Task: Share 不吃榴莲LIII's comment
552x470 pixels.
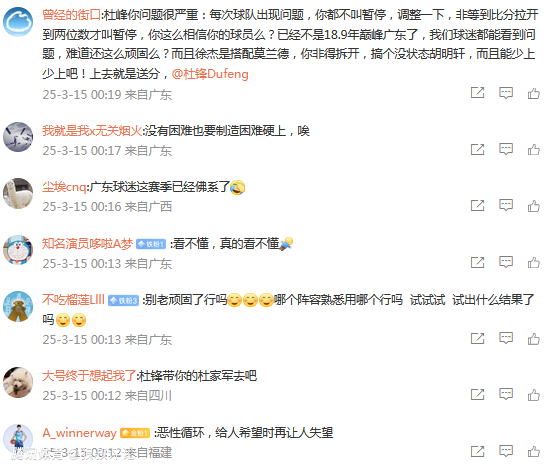Action: coord(477,338)
